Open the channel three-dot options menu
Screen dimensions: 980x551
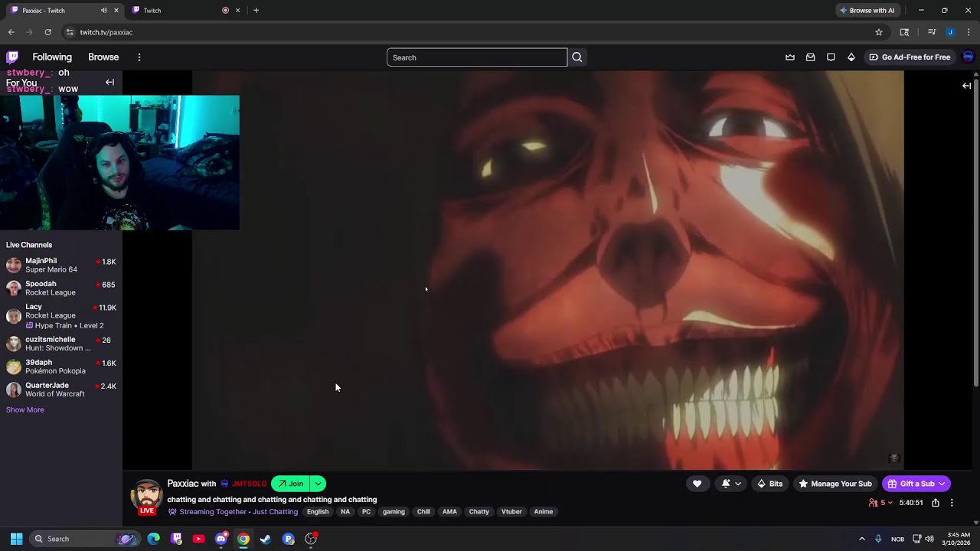pos(952,503)
